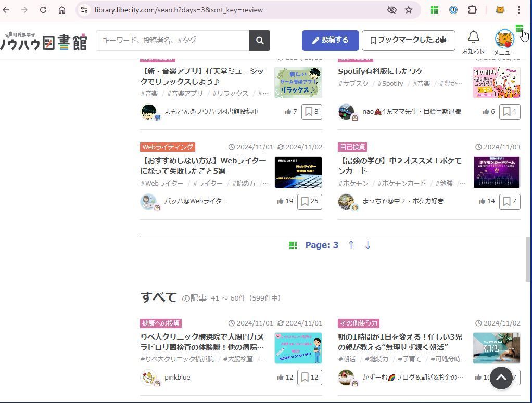Image resolution: width=532 pixels, height=403 pixels.
Task: Select the 健康への投資 category label
Action: click(161, 323)
